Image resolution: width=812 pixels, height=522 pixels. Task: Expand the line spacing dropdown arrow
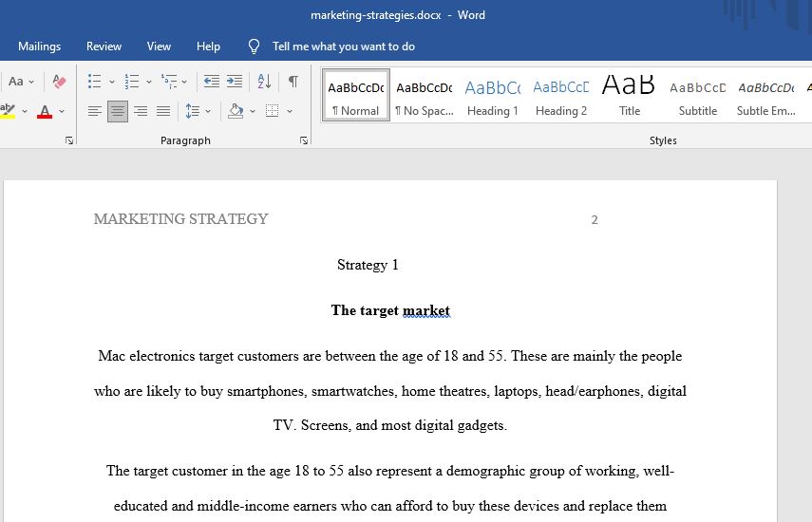coord(208,111)
